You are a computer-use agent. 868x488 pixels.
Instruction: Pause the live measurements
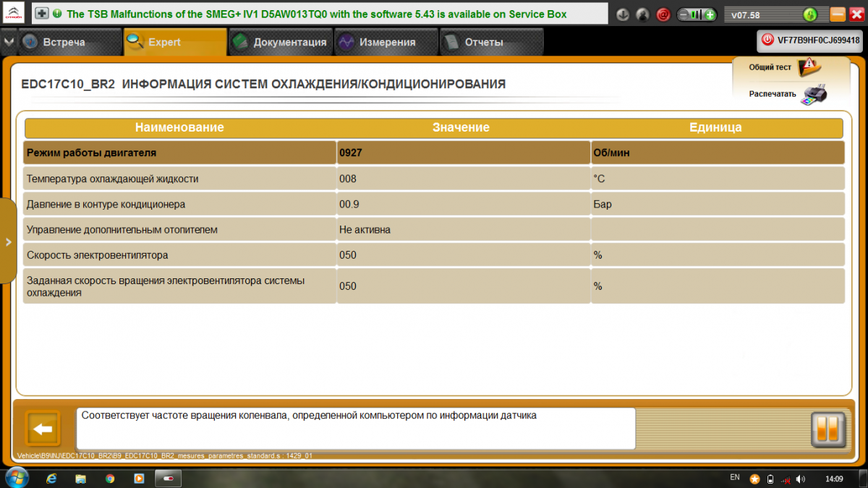[x=828, y=429]
